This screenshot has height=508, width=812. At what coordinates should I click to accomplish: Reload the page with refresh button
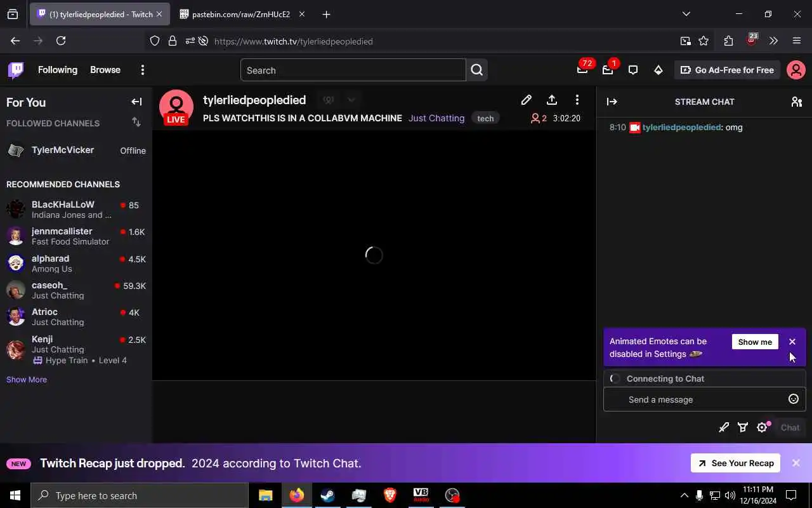(61, 41)
